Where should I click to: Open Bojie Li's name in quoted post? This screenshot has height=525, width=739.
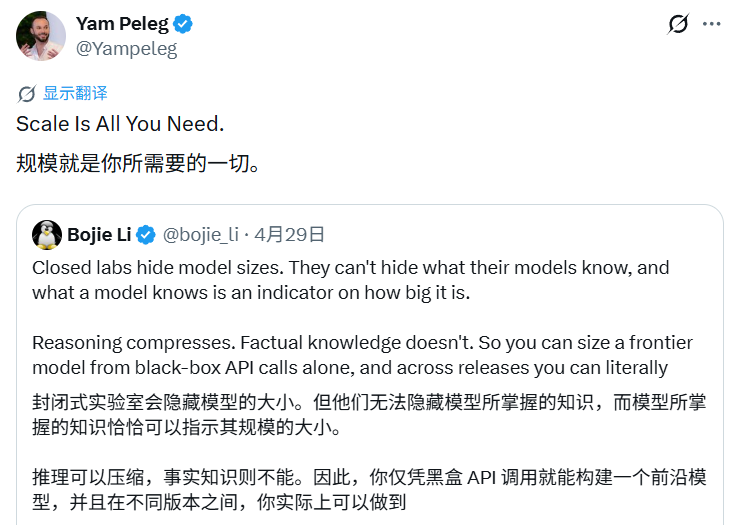tap(99, 235)
